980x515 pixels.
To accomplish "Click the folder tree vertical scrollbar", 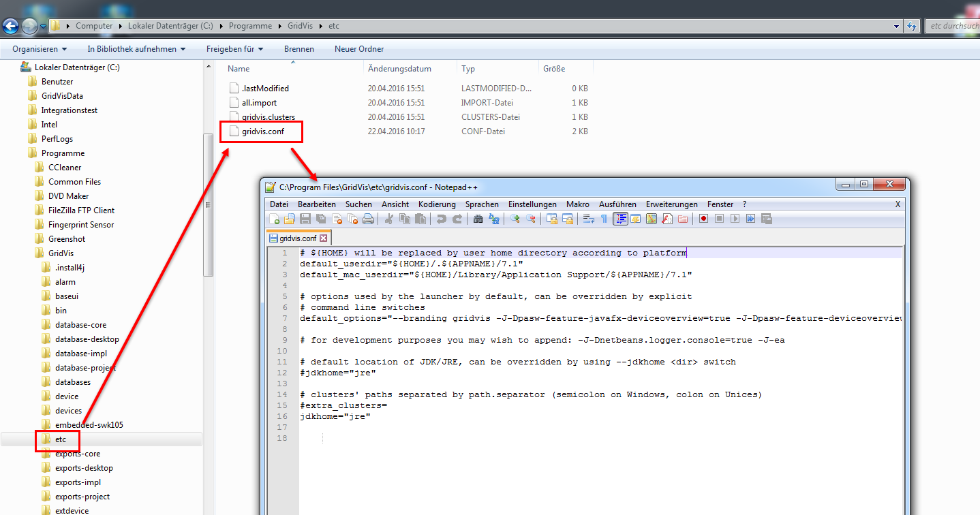I will pos(209,204).
